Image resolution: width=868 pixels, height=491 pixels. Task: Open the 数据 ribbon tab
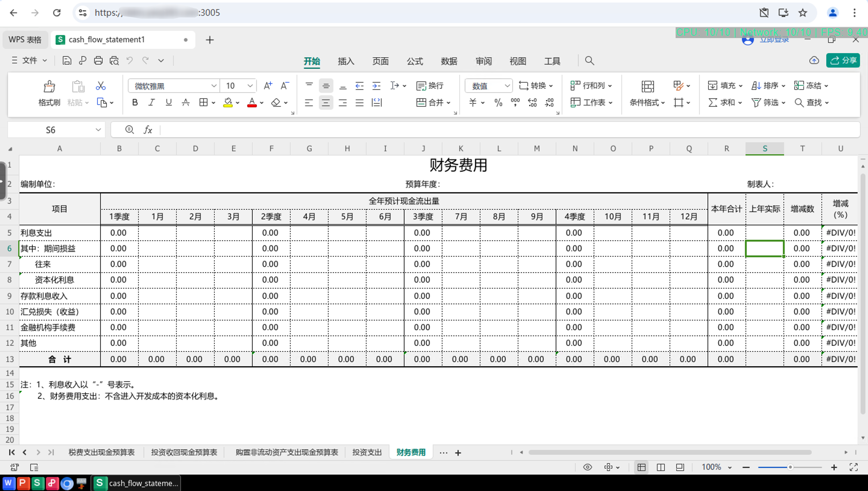449,61
